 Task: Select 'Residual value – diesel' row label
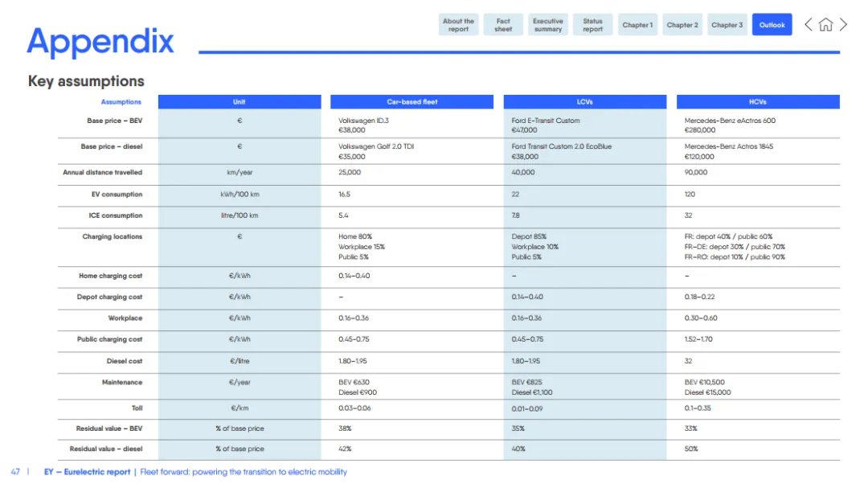click(106, 449)
